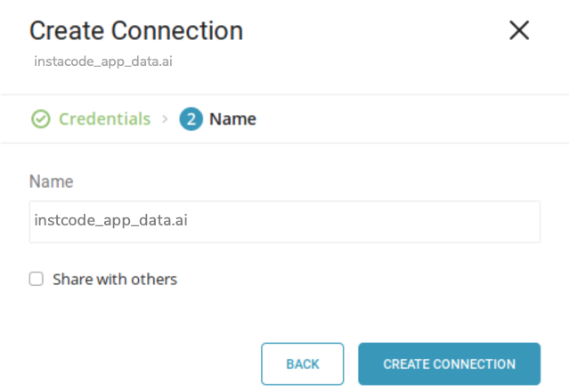Enable the Share with others checkbox
The height and width of the screenshot is (392, 570).
click(x=37, y=279)
